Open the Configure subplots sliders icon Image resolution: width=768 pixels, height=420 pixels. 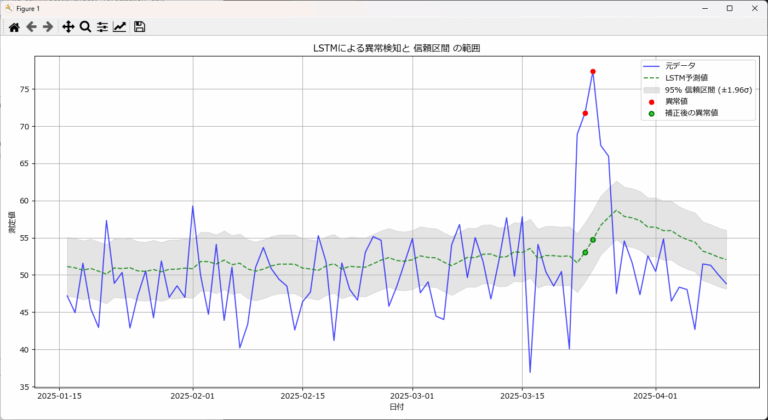102,27
